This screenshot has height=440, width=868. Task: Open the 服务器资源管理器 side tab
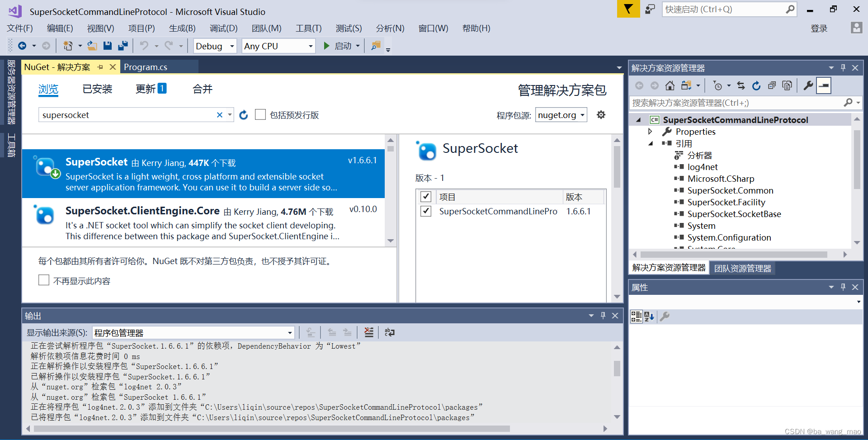click(x=11, y=92)
